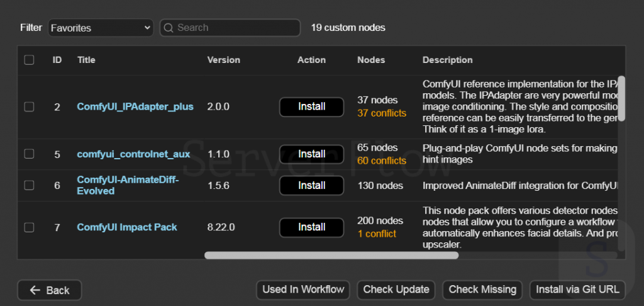This screenshot has height=306, width=644.
Task: Open the comfyui_controlnet_aux title link
Action: coord(133,154)
